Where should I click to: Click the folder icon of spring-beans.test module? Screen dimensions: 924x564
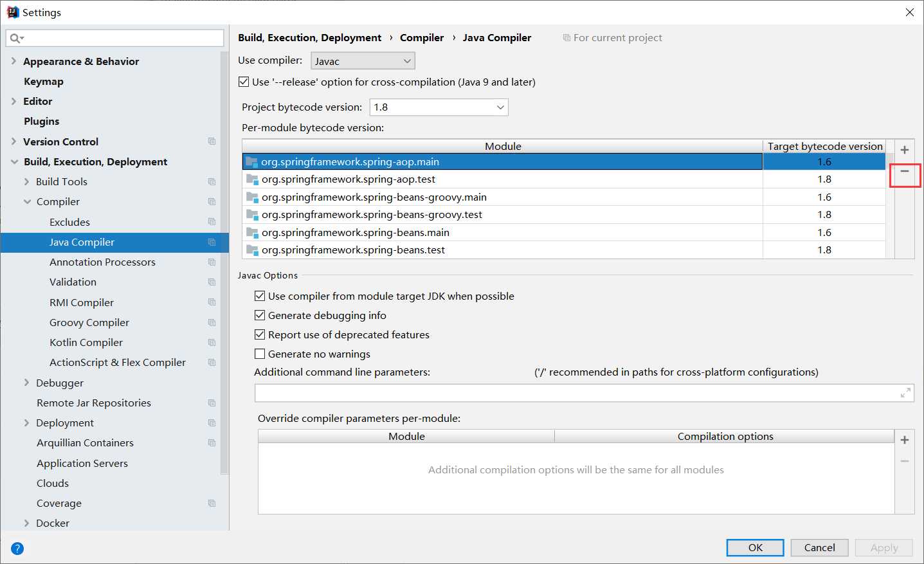pos(252,250)
